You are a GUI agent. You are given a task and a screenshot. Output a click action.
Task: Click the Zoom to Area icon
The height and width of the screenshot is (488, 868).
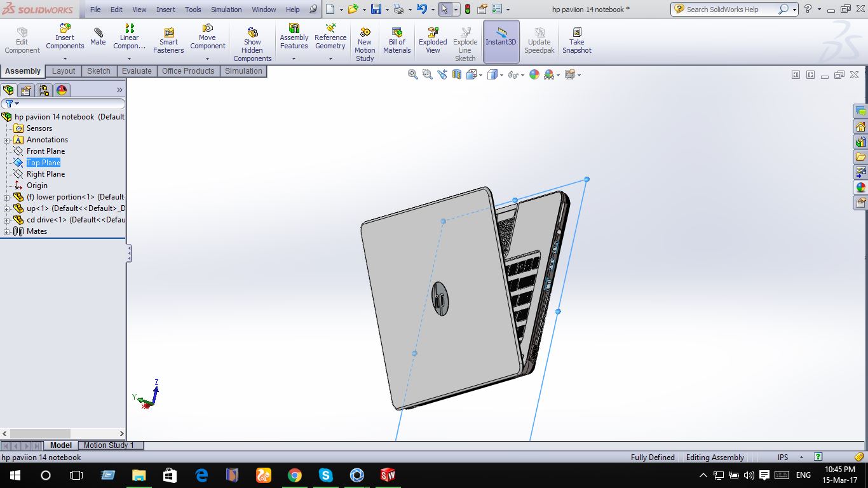pyautogui.click(x=428, y=74)
